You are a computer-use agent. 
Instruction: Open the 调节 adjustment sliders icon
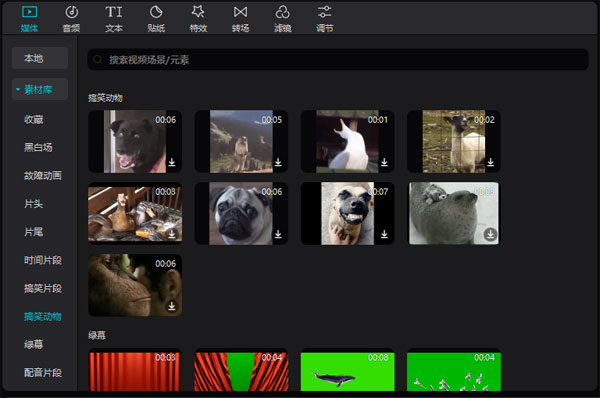pyautogui.click(x=324, y=12)
